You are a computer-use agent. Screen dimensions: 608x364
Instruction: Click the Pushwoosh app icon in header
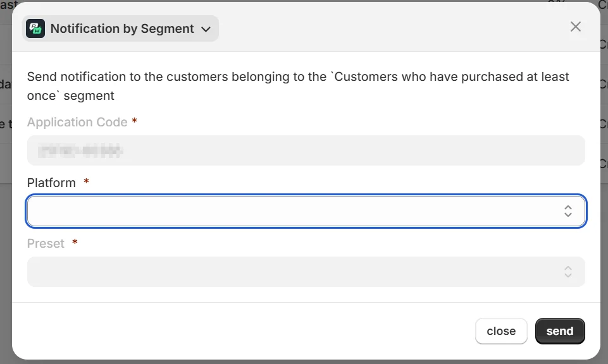click(x=35, y=28)
